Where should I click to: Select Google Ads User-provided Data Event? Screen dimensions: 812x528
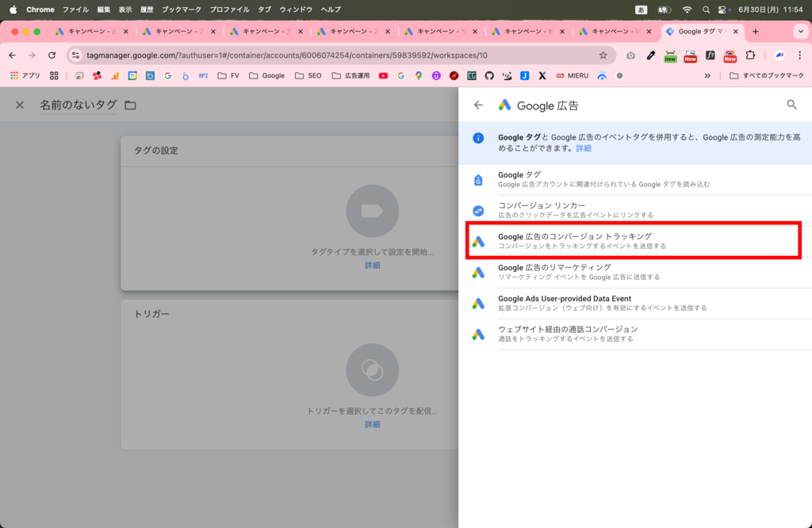[x=635, y=303]
